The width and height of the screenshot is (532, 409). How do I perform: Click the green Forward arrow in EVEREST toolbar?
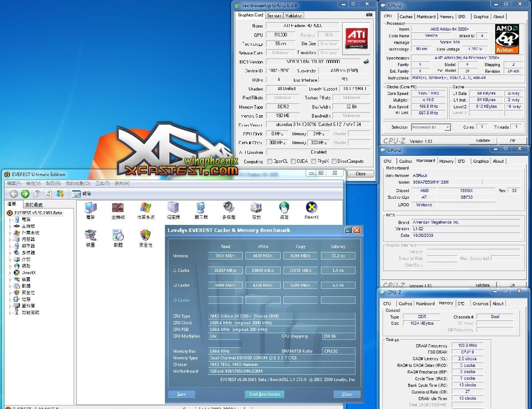point(25,194)
